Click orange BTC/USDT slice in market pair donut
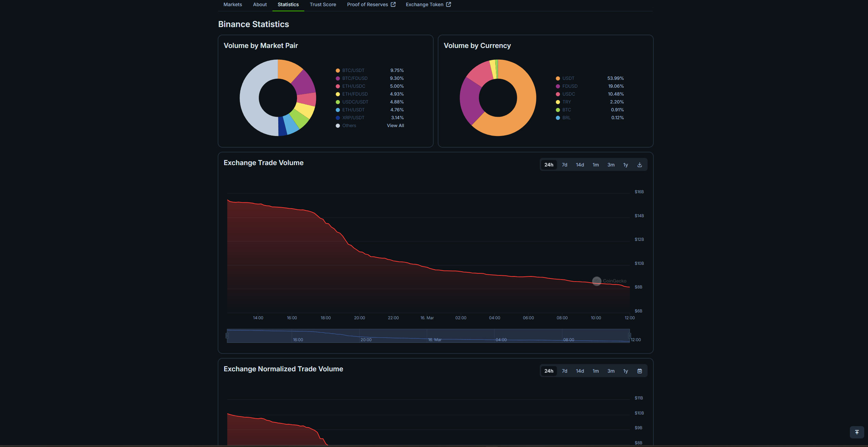 (289, 70)
